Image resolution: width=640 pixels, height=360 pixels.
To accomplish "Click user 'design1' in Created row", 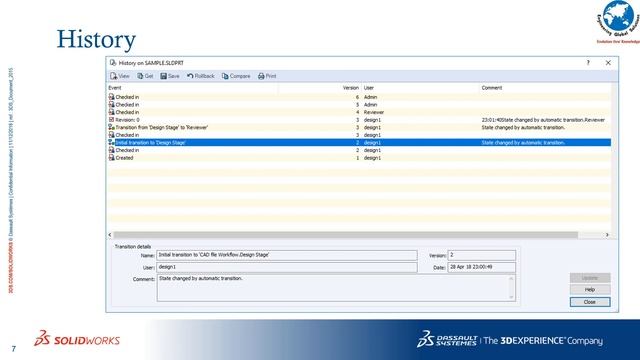I will 372,158.
